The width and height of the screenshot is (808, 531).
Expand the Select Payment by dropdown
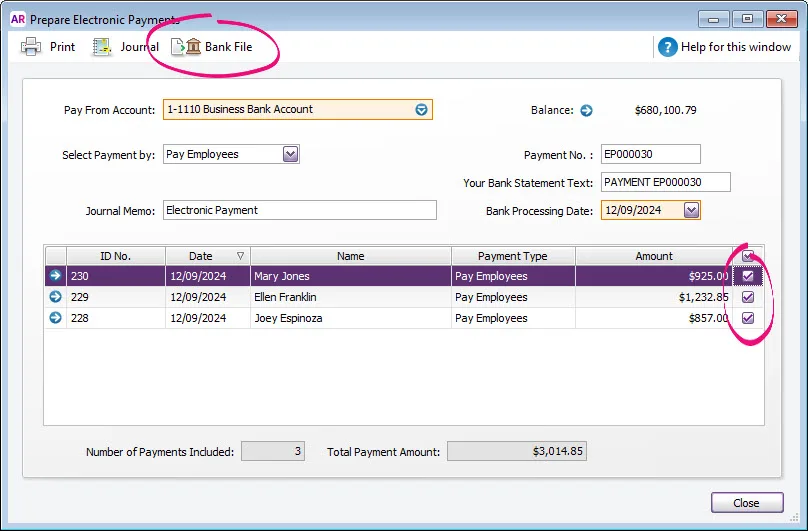pos(291,154)
